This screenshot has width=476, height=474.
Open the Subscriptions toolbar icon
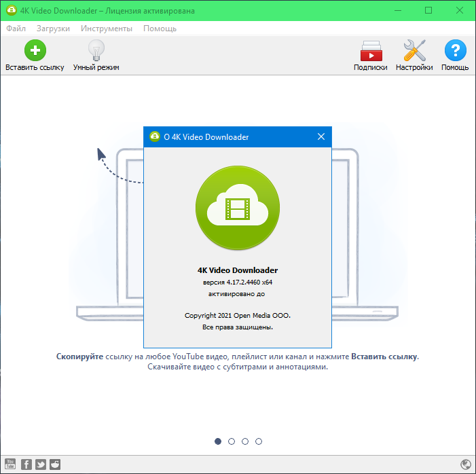[371, 51]
